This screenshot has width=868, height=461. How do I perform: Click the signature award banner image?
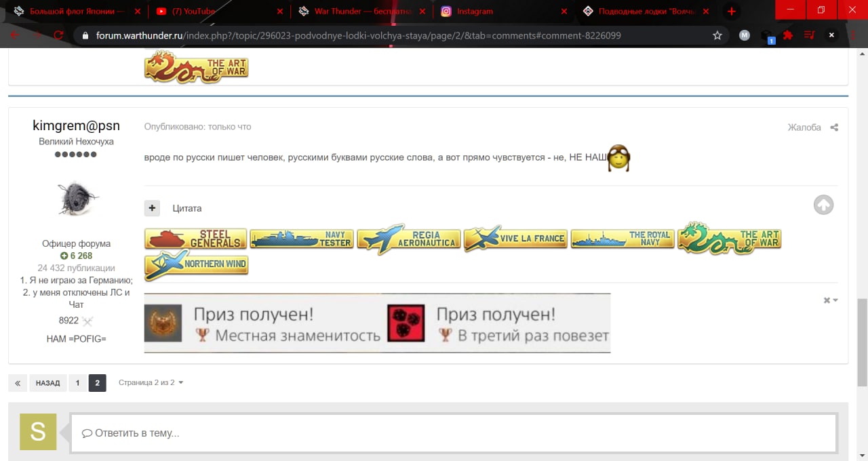point(377,323)
